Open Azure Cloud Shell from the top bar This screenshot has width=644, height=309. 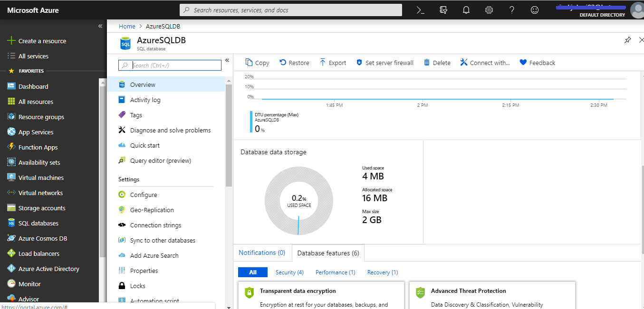(420, 9)
